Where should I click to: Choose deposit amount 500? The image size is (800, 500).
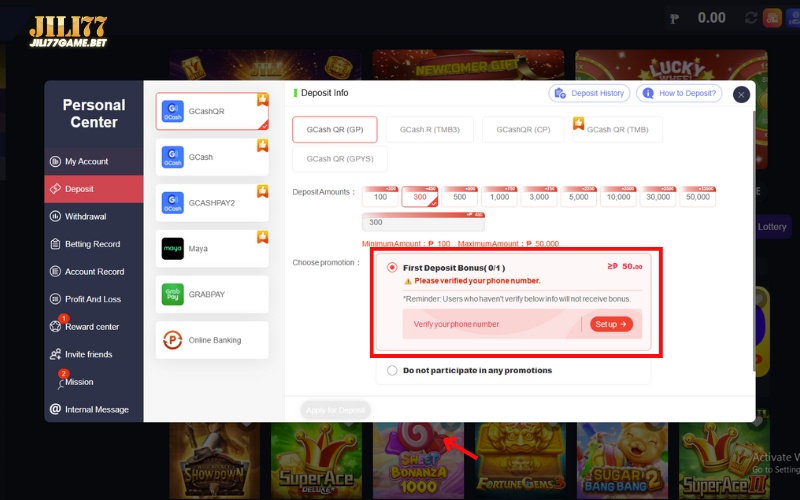460,197
